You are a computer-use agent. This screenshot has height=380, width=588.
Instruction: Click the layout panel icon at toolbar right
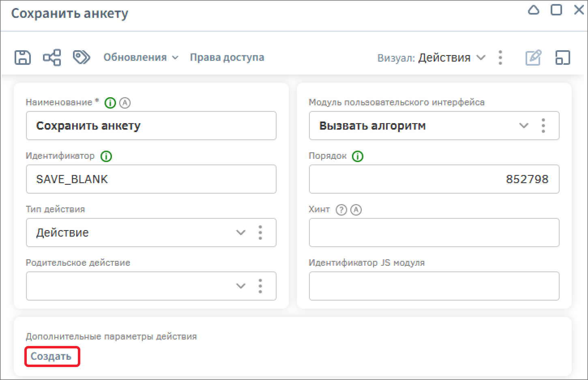click(x=562, y=58)
